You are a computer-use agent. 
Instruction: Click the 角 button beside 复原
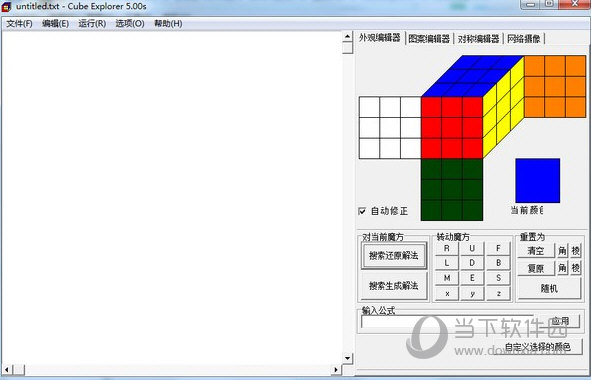click(562, 268)
